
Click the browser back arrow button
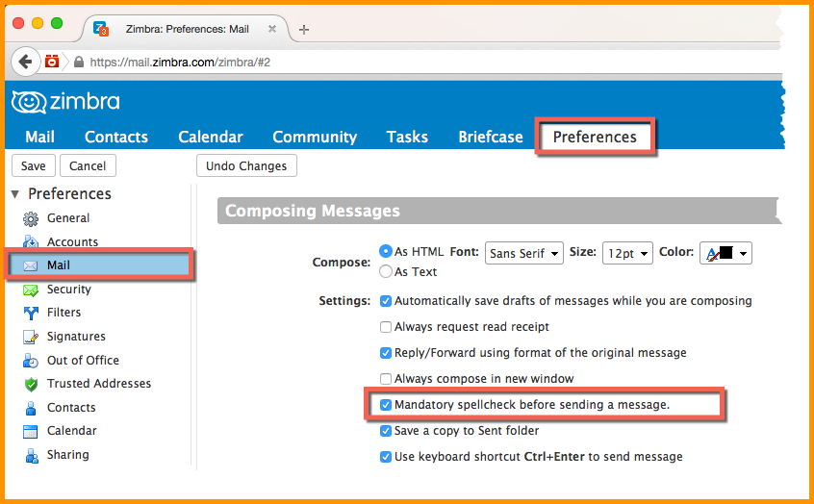(x=25, y=62)
